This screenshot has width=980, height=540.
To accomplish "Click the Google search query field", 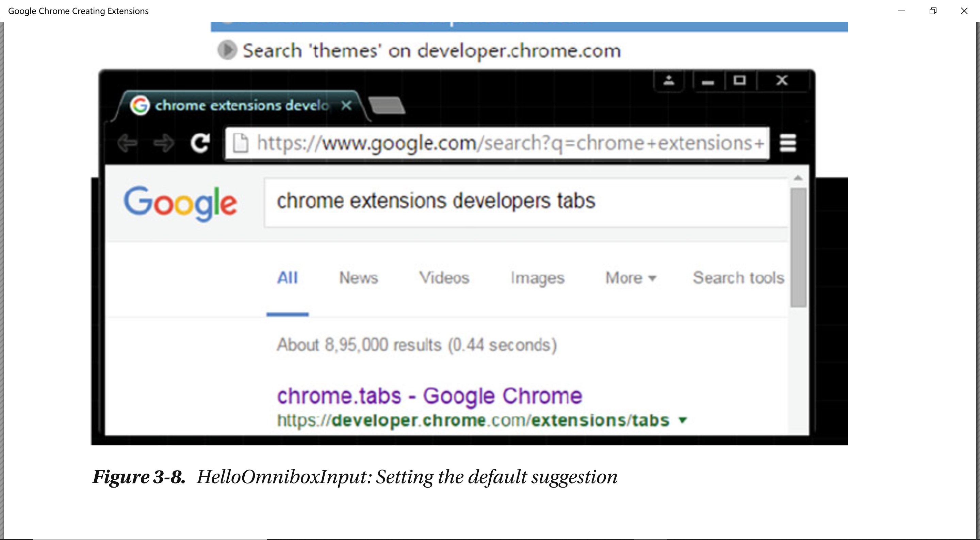I will tap(525, 202).
